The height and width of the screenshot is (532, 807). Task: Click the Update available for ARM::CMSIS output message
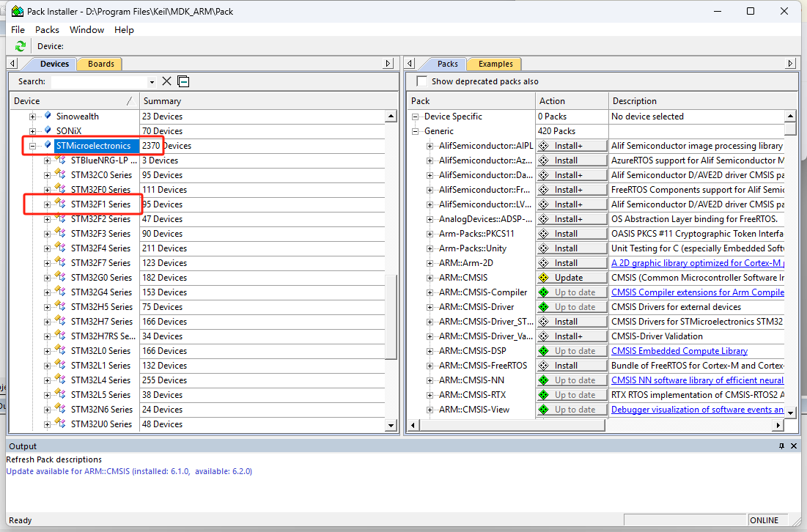pyautogui.click(x=129, y=471)
